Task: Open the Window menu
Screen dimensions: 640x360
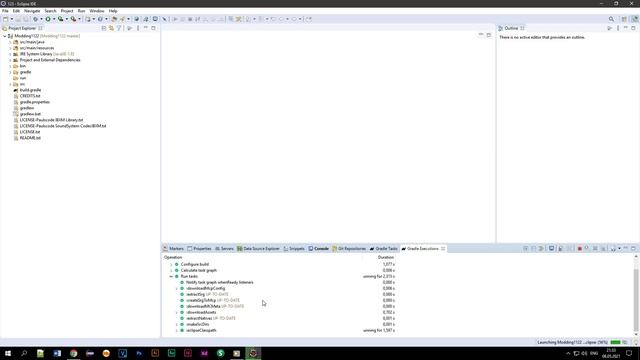Action: pos(97,11)
